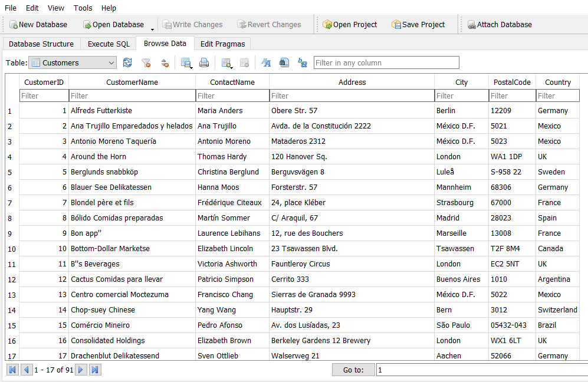The width and height of the screenshot is (588, 382).
Task: Click the New Database button
Action: tap(38, 24)
